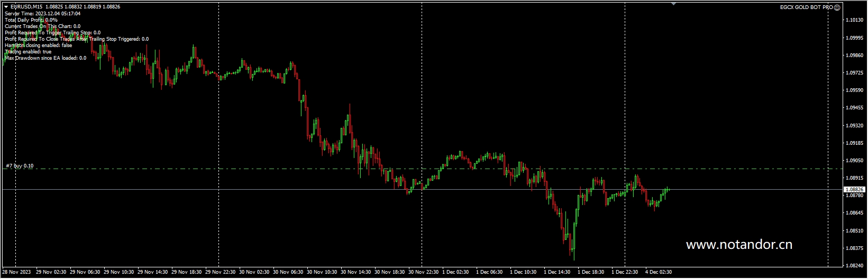This screenshot has height=279, width=868.
Task: Select the #7 buy 0.10 order label
Action: (20, 166)
